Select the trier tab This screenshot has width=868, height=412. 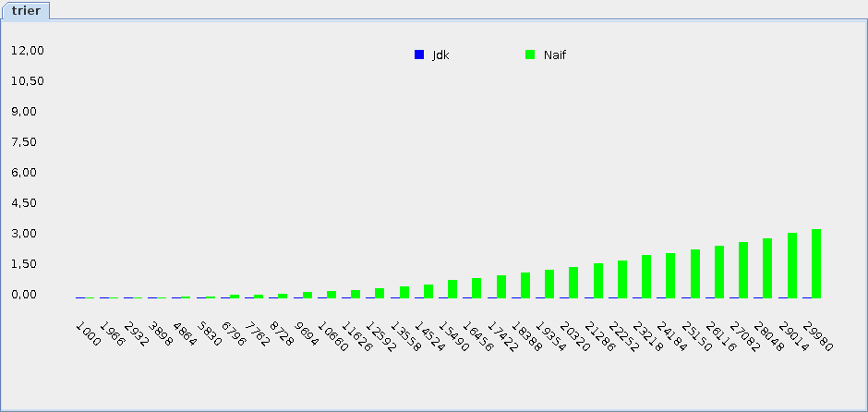point(26,10)
